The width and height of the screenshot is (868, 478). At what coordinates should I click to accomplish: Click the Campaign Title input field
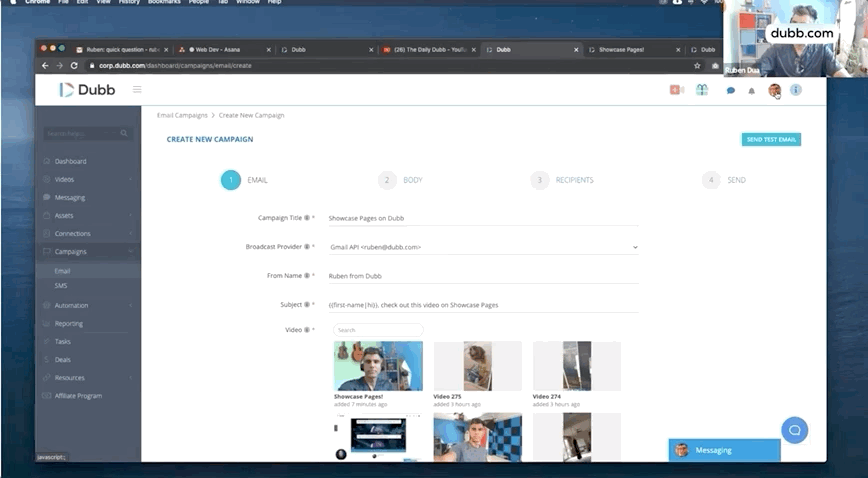pyautogui.click(x=483, y=218)
